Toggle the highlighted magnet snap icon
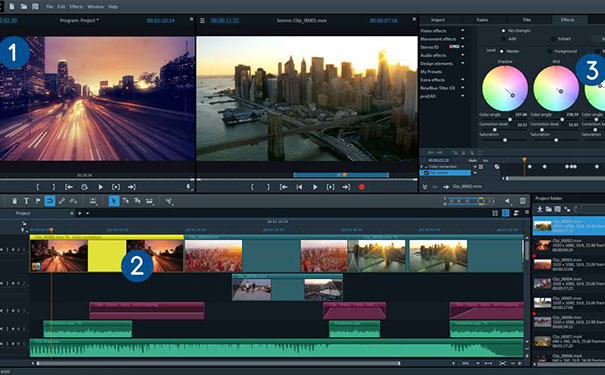 tap(50, 201)
